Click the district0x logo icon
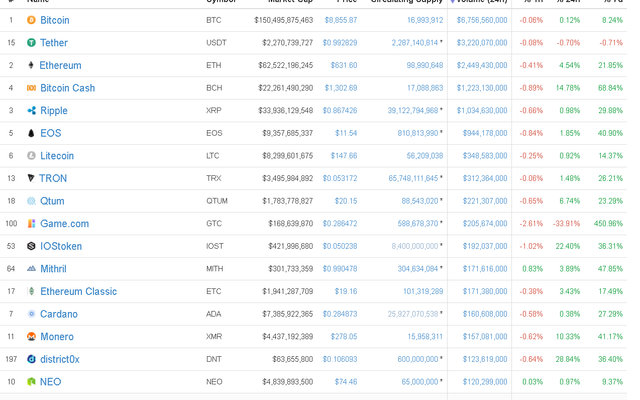640x400 pixels. click(31, 359)
